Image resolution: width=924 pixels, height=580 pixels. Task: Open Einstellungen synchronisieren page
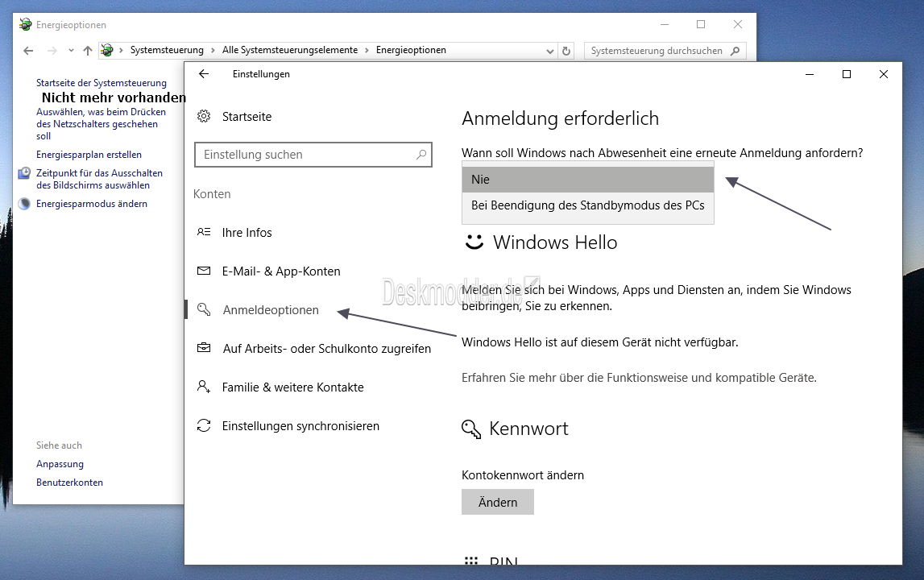[x=300, y=425]
